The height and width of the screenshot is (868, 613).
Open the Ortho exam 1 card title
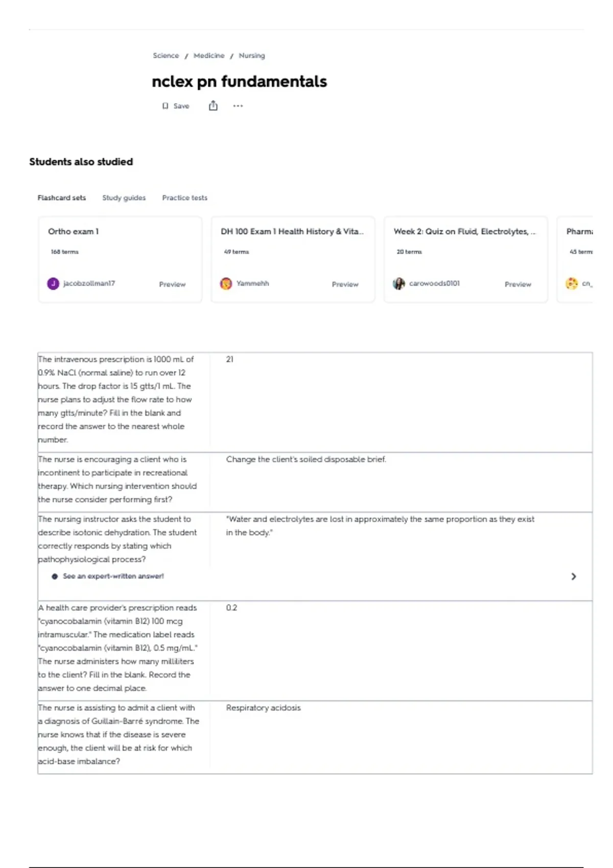click(x=74, y=231)
